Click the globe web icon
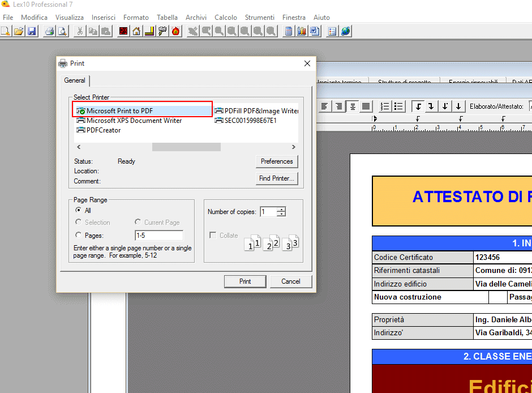This screenshot has width=532, height=393. (345, 31)
